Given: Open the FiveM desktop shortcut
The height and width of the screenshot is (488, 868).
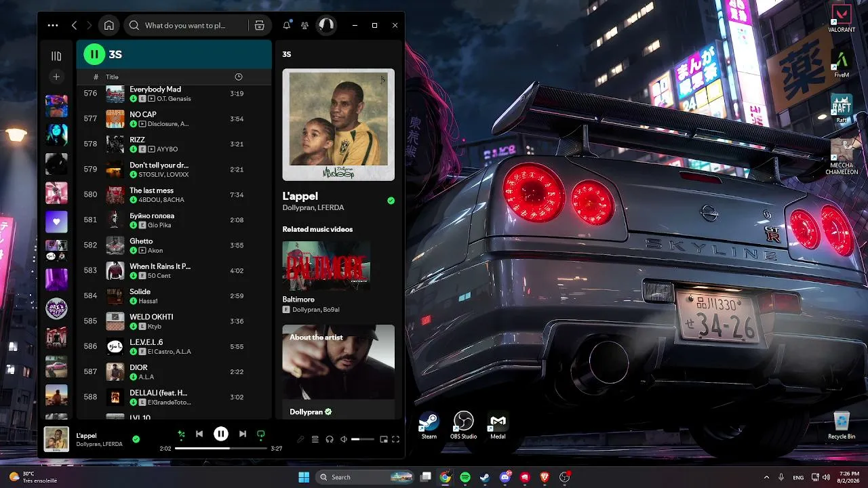Looking at the screenshot, I should [842, 64].
